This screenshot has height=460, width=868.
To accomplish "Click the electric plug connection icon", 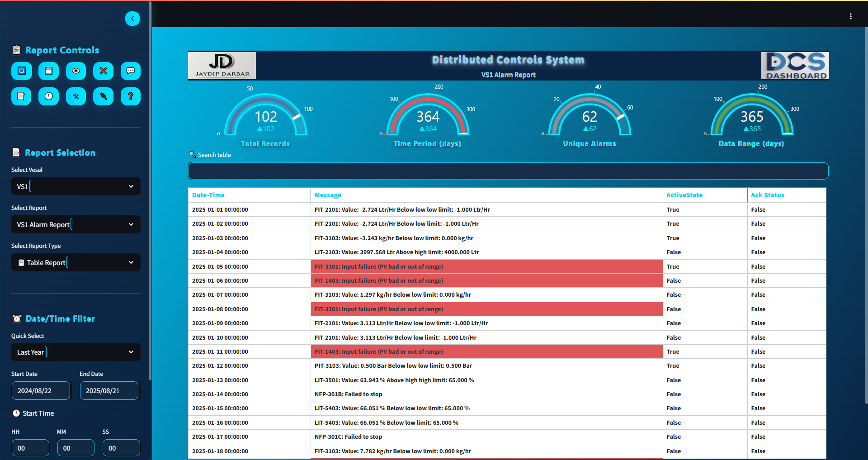I will pos(103,96).
